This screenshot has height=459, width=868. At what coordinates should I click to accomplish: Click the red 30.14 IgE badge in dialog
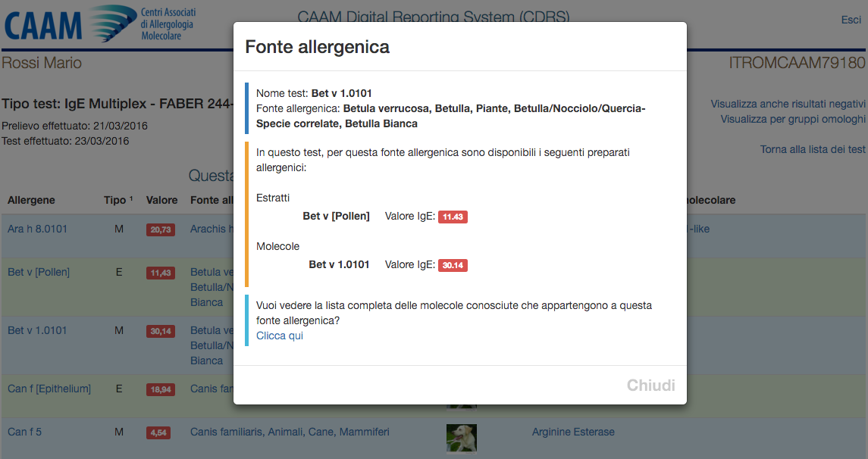pos(453,265)
